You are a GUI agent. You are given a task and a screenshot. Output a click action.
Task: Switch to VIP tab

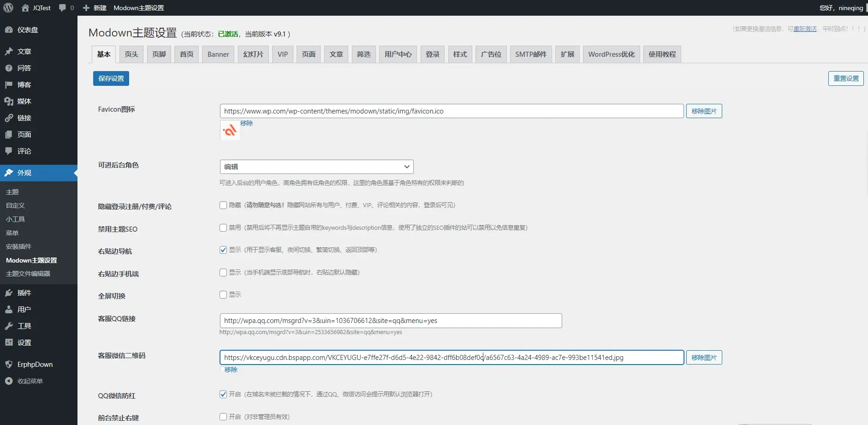point(283,54)
